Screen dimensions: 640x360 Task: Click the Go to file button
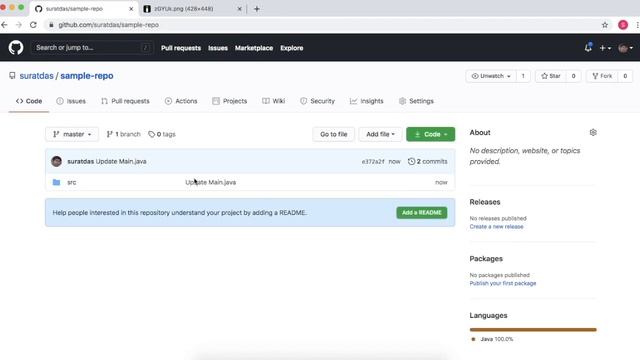(x=333, y=134)
